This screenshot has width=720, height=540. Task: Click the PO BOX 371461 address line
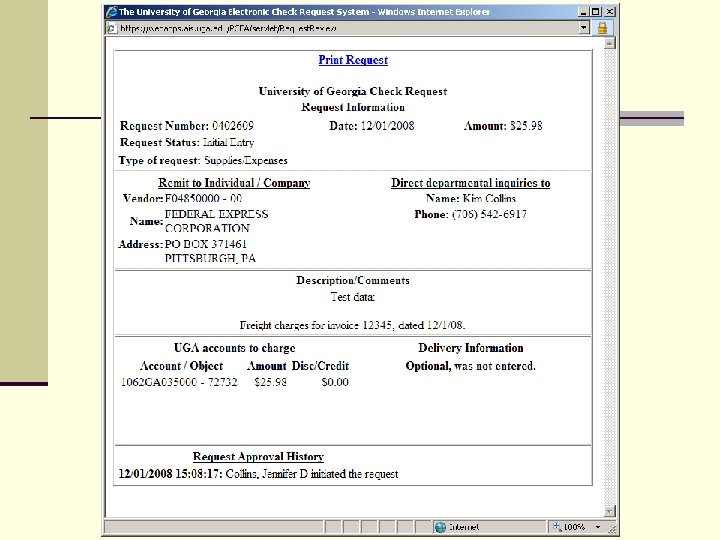click(206, 244)
